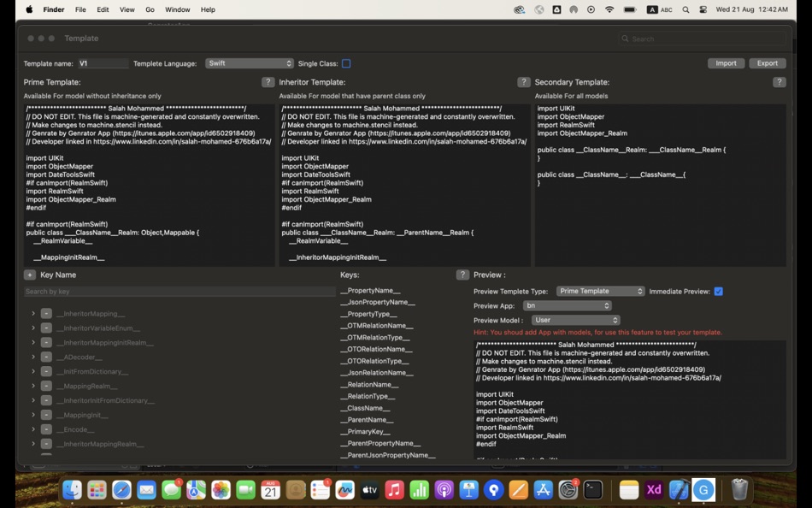
Task: Click the plus icon to add a new Key Name
Action: pyautogui.click(x=31, y=275)
